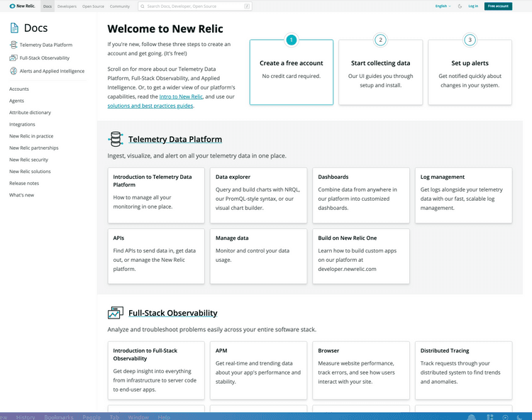Screen dimensions: 532x420
Task: Open the Bookmarks menu in the menu bar
Action: [x=59, y=417]
